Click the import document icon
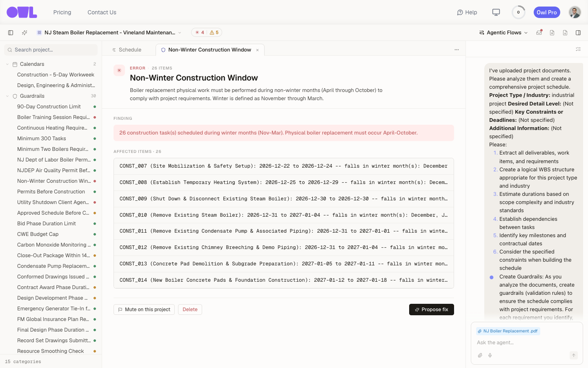This screenshot has height=368, width=588. pyautogui.click(x=552, y=33)
